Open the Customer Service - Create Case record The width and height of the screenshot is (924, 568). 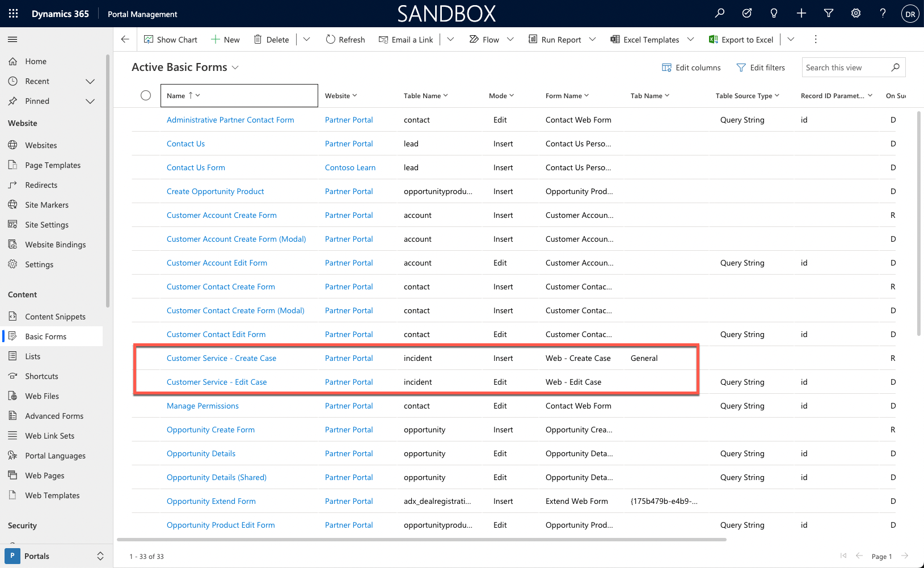point(221,358)
